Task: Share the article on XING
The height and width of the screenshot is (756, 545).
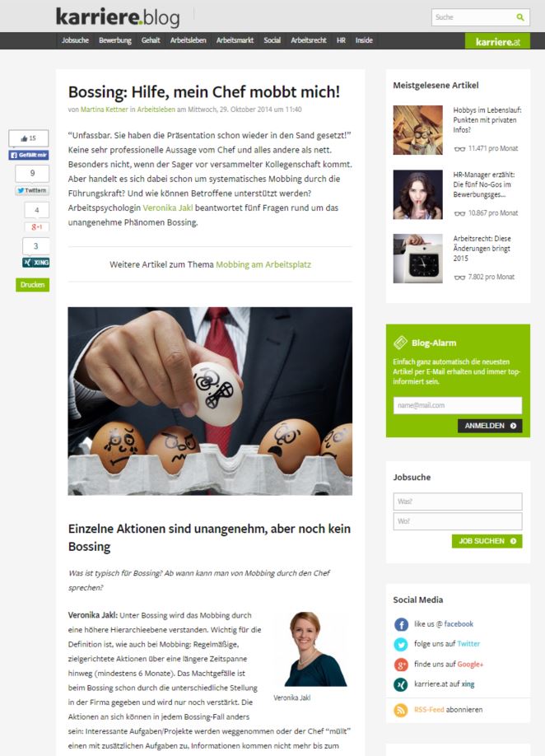Action: pyautogui.click(x=35, y=262)
